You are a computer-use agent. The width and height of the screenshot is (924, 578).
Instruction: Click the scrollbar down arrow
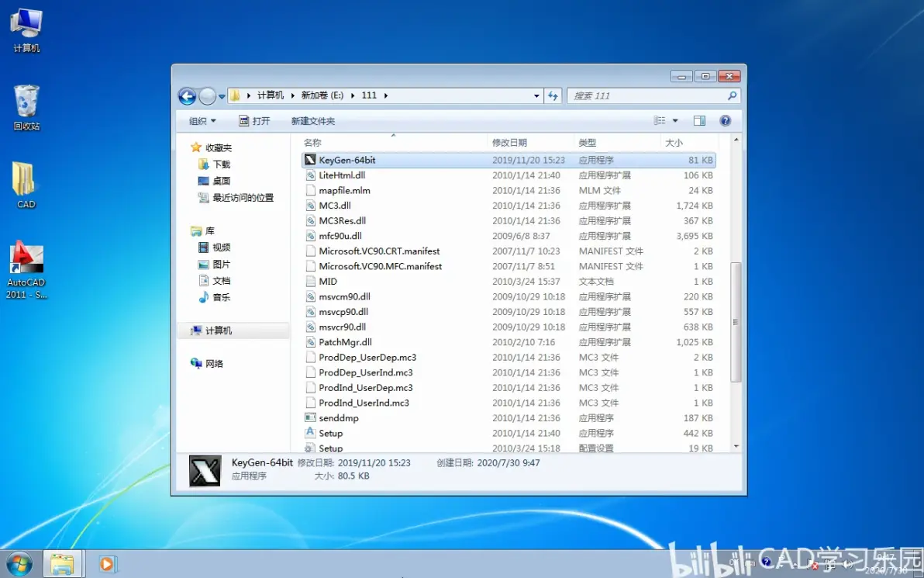coord(736,447)
